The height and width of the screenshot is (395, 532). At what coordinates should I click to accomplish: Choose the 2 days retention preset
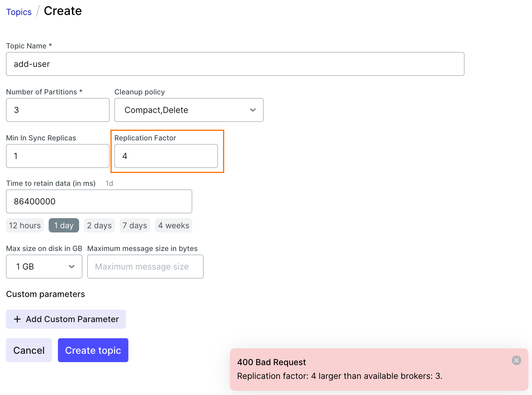(99, 225)
